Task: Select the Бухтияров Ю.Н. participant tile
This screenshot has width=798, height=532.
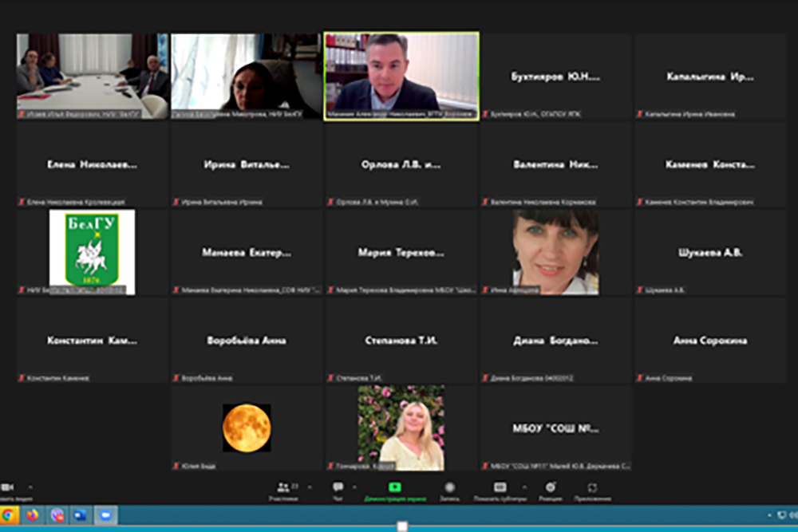Action: click(x=555, y=77)
